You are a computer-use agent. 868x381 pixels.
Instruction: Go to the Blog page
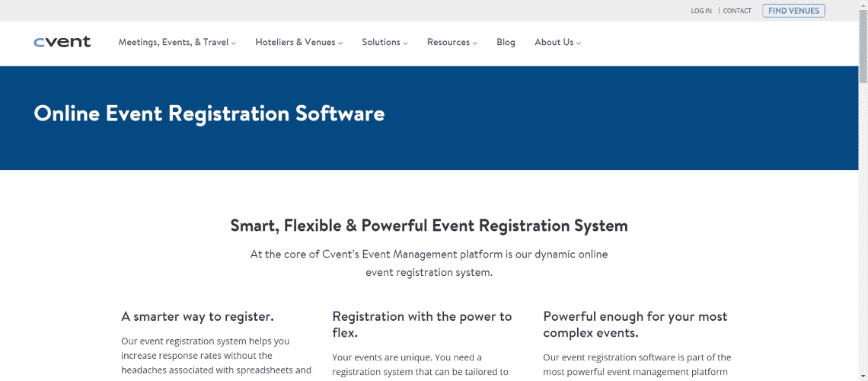click(506, 42)
